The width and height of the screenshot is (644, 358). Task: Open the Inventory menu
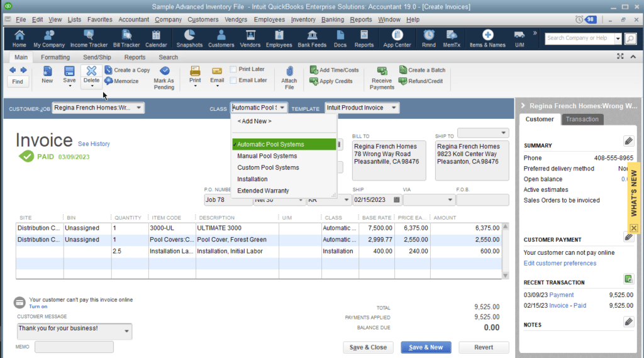303,20
